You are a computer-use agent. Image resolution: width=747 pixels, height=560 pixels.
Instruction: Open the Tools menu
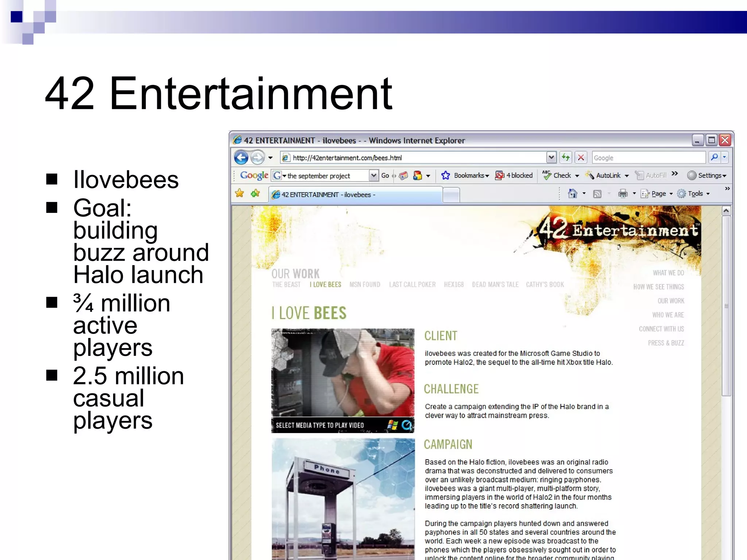click(693, 194)
